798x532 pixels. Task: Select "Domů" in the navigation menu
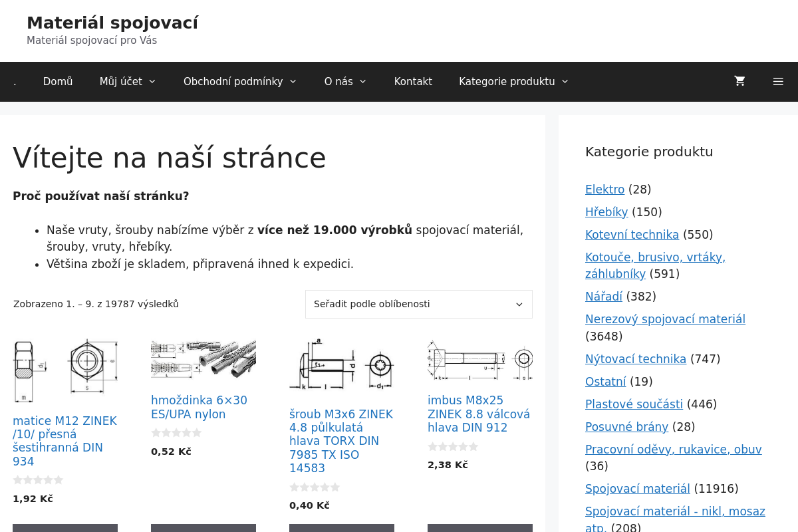pyautogui.click(x=58, y=81)
